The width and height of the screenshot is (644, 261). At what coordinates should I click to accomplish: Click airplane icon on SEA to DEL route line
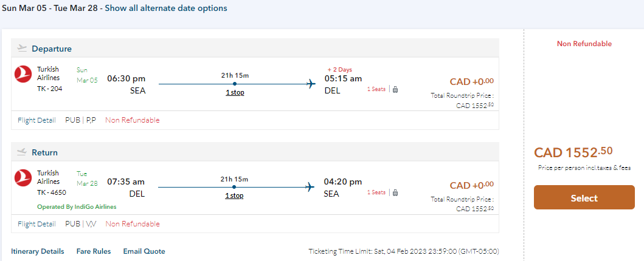pos(311,83)
